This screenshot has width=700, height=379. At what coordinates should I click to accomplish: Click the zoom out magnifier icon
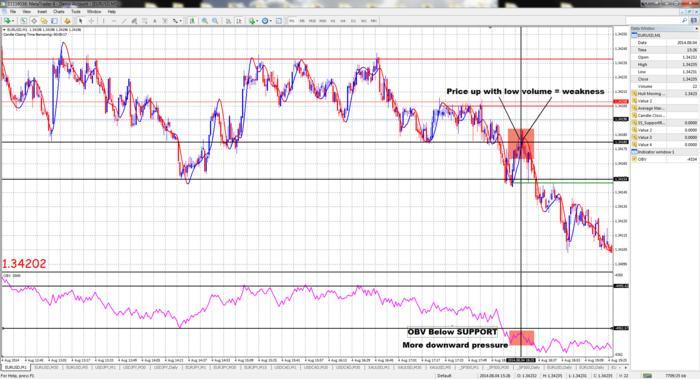(215, 21)
